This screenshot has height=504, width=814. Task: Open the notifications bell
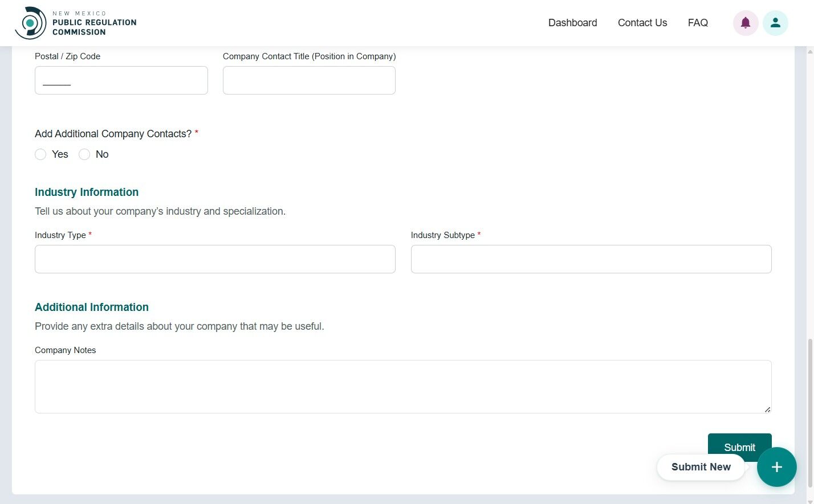click(746, 23)
